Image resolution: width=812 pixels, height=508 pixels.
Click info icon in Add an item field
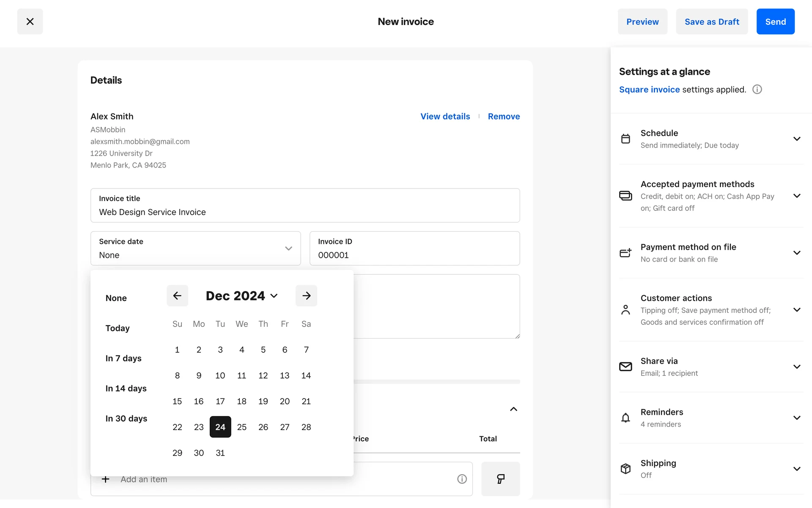coord(462,479)
